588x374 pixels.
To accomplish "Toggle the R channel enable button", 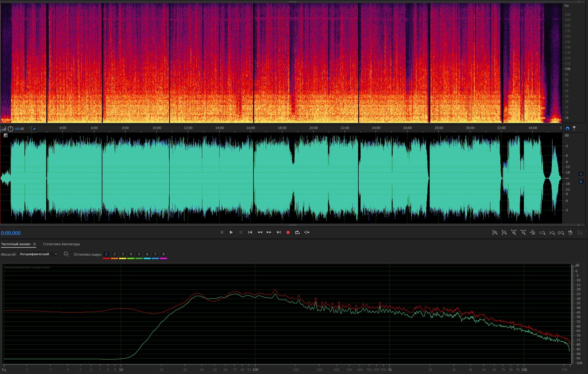I will tap(581, 182).
